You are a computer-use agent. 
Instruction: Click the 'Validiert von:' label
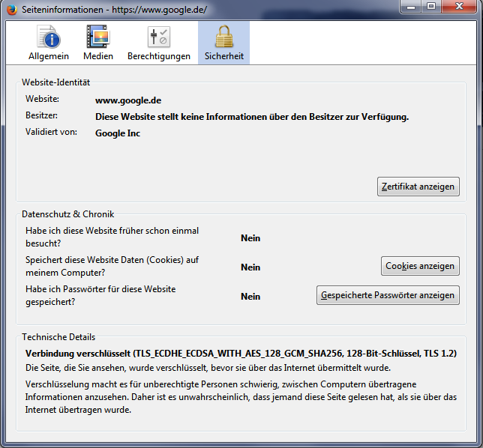point(51,132)
